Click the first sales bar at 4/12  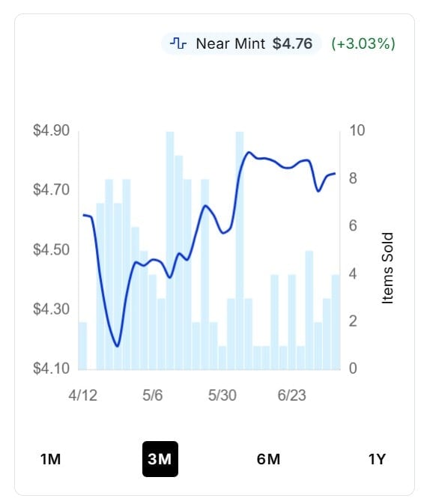pos(82,346)
